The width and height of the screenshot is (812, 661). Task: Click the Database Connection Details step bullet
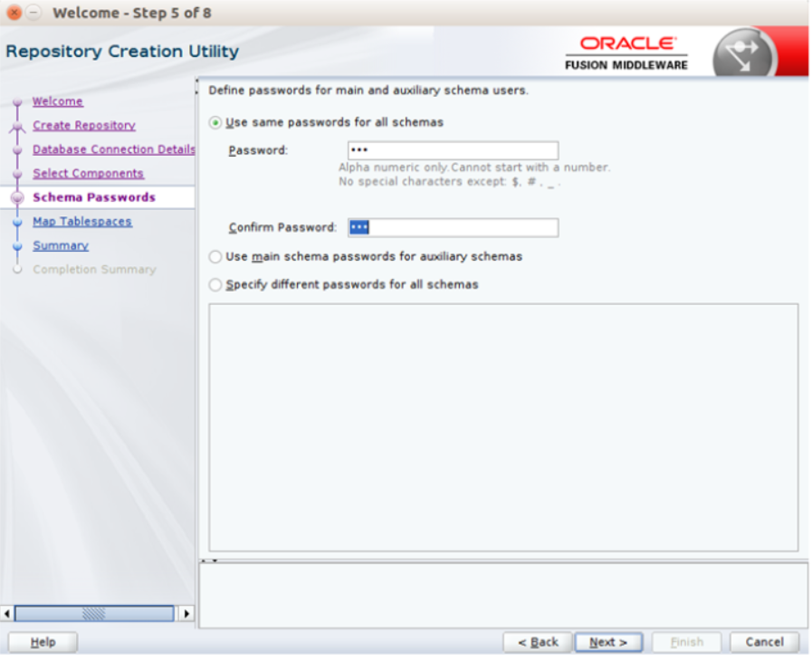[17, 150]
